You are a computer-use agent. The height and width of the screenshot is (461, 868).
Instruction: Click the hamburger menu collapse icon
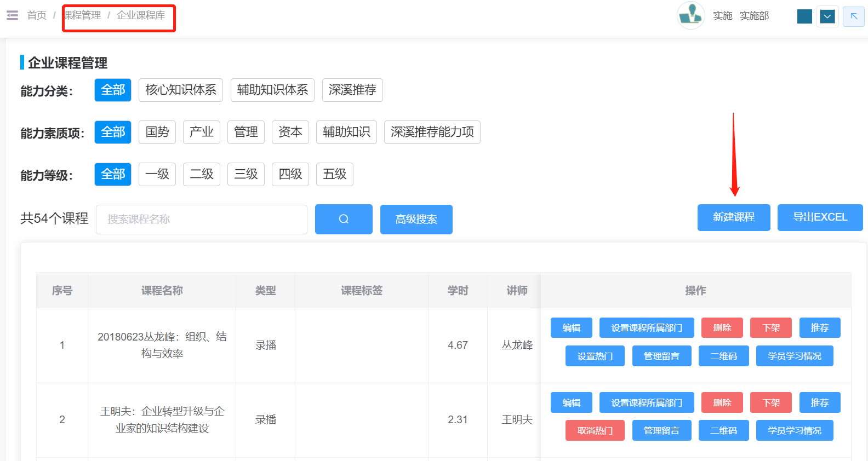(12, 15)
